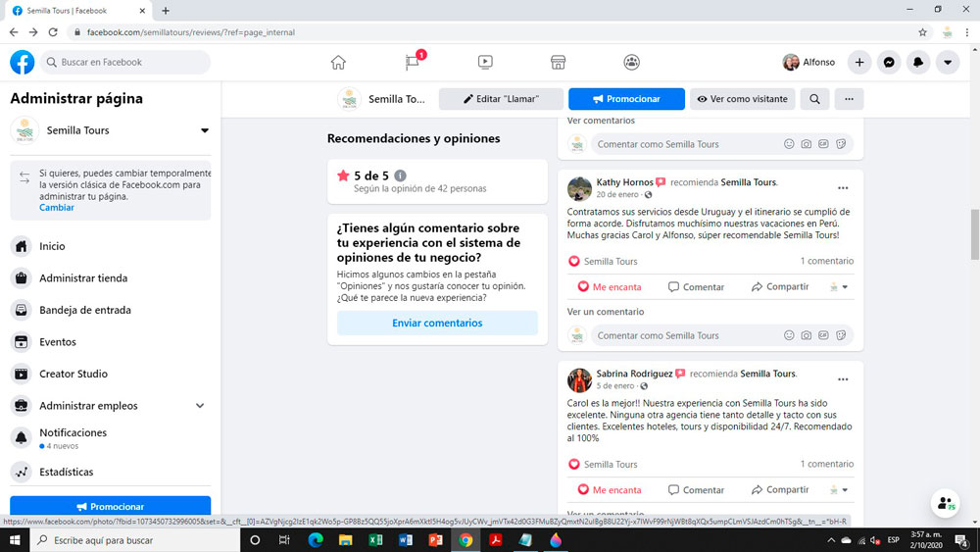Open Bandeja de entrada
This screenshot has height=552, width=980.
click(x=110, y=310)
